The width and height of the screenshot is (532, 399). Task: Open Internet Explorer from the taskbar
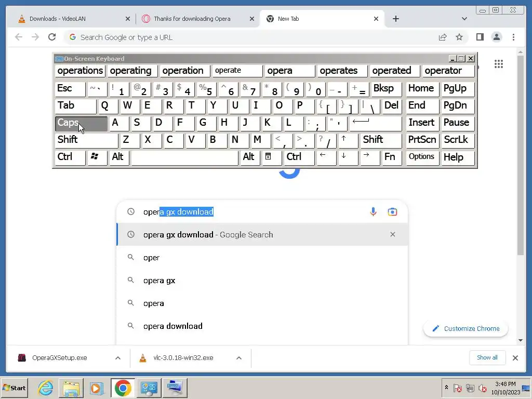click(x=46, y=388)
